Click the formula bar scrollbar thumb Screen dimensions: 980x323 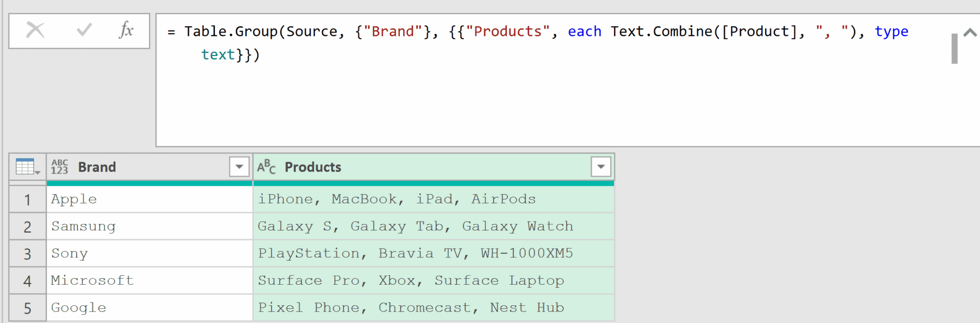955,48
